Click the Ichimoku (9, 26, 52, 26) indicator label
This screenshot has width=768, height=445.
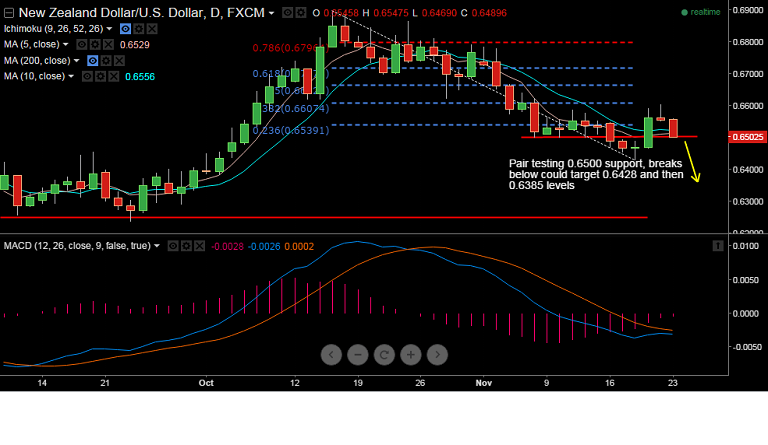(53, 29)
